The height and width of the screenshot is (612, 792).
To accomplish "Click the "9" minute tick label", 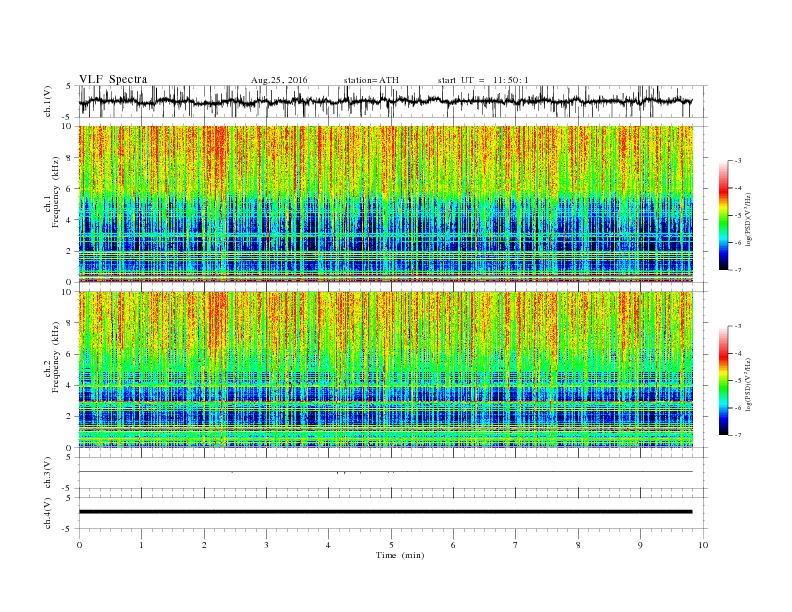I will pos(640,545).
